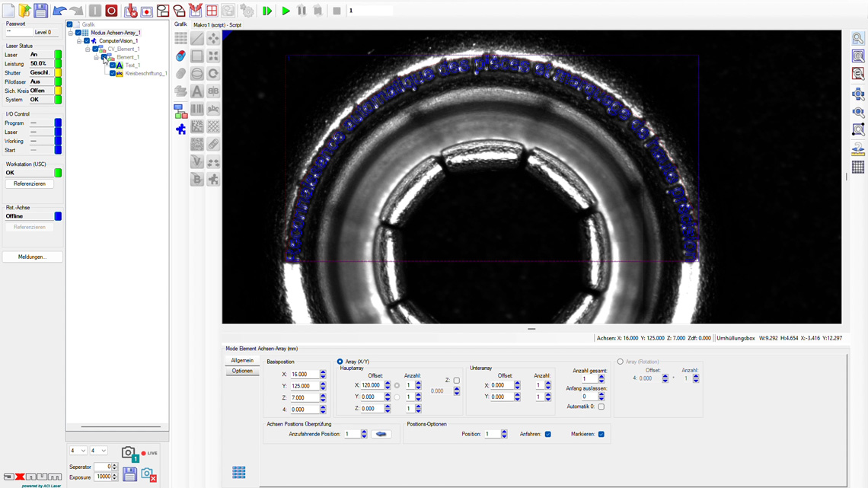Click the undo arrow icon
The width and height of the screenshot is (868, 488).
pos(59,11)
